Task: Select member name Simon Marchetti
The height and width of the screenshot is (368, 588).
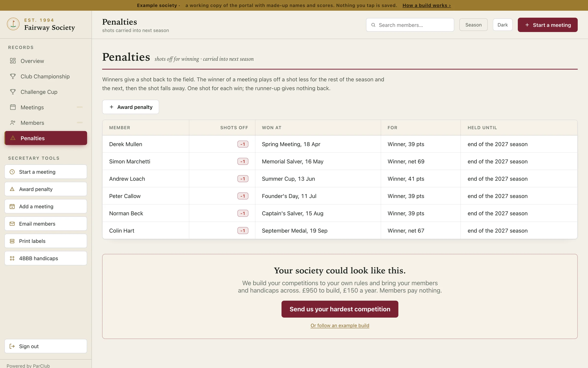Action: (x=130, y=161)
